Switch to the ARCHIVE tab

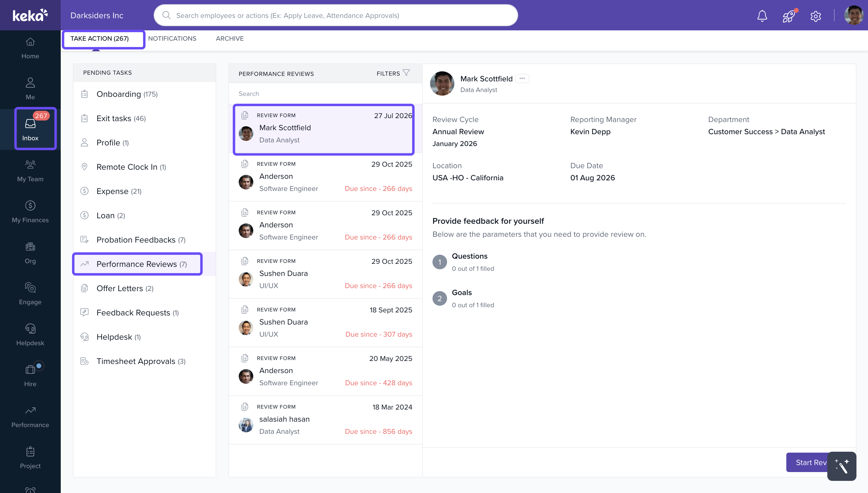point(230,39)
